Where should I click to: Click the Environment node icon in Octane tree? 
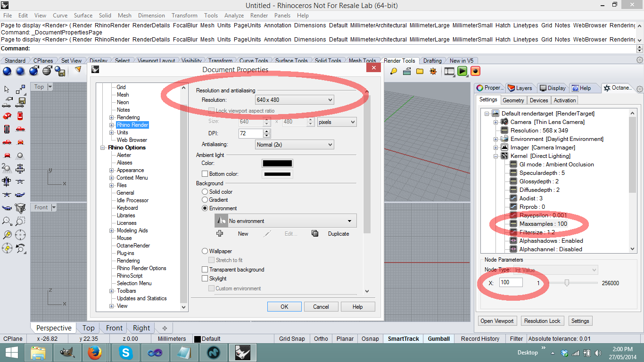(x=504, y=139)
